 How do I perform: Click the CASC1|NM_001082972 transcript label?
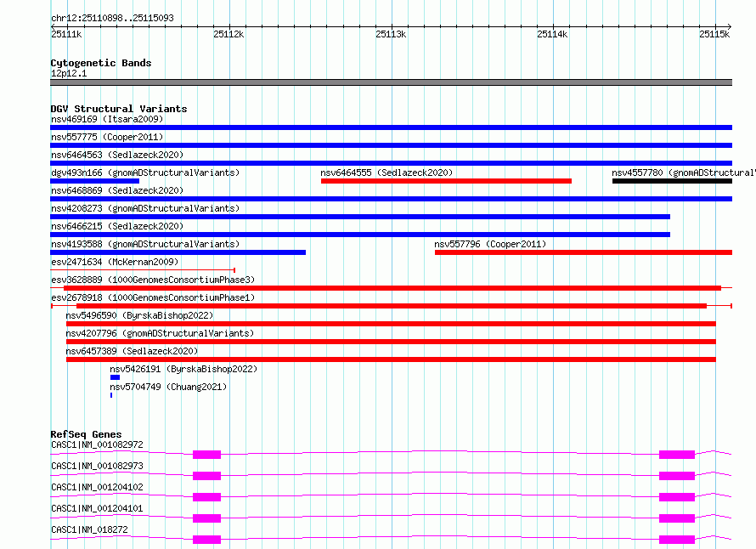(97, 444)
